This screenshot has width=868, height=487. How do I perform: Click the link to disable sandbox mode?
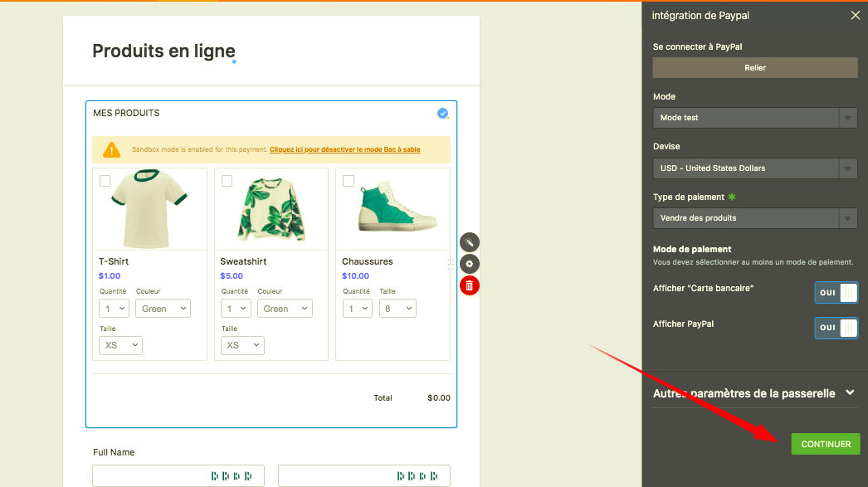(345, 149)
